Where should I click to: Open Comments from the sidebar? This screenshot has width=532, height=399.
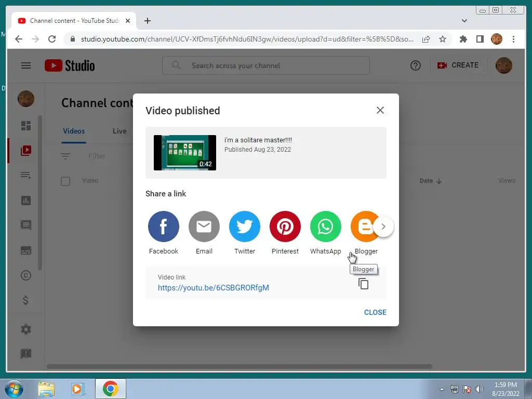pyautogui.click(x=26, y=225)
